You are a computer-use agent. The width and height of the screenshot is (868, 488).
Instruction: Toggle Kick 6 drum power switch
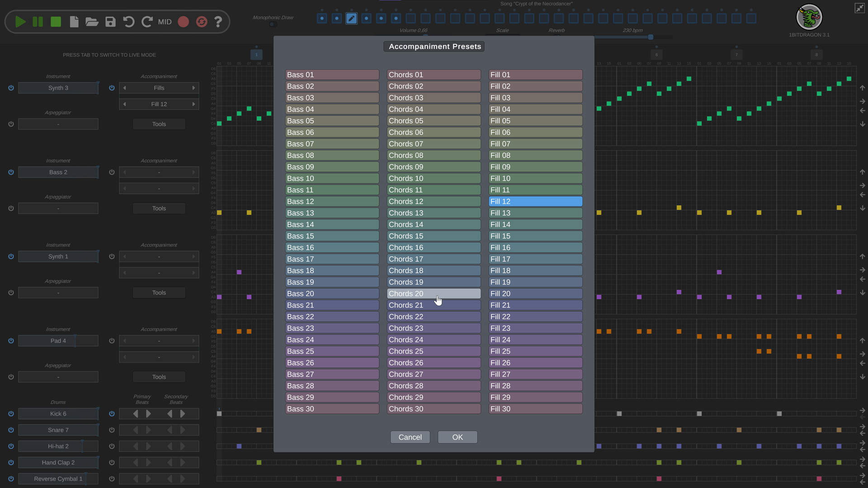point(11,414)
